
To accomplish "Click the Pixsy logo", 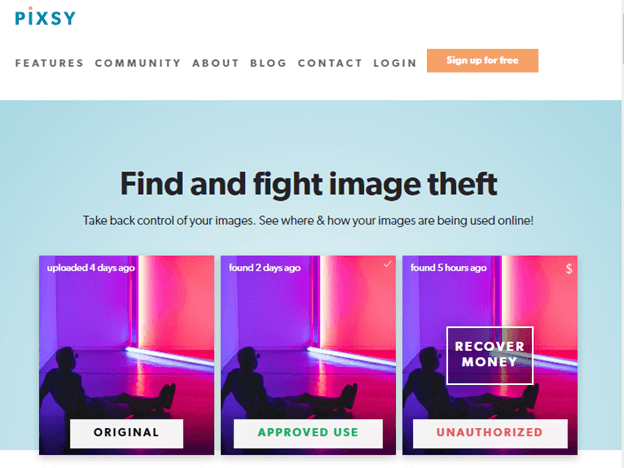I will [x=45, y=17].
